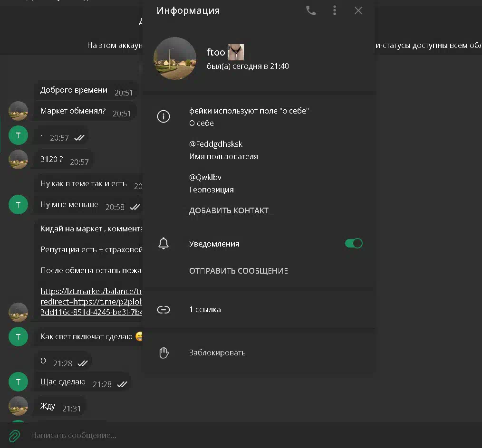Click the green T avatar at 20:57
482x448 pixels.
(18, 135)
